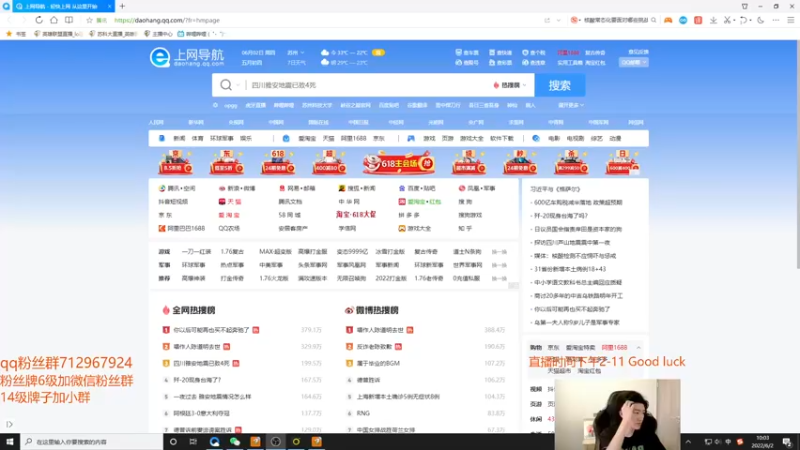Expand the 热搜榜 dropdown in search box

[x=510, y=85]
